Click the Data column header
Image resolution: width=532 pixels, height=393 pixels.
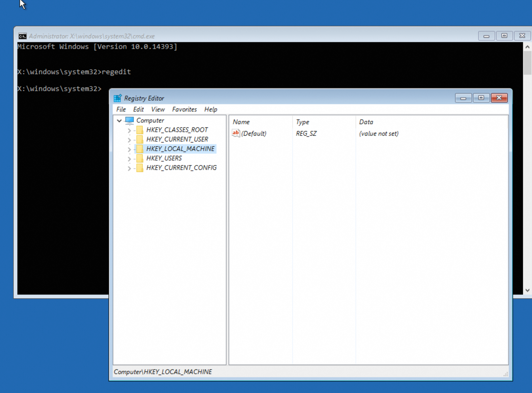tap(366, 122)
